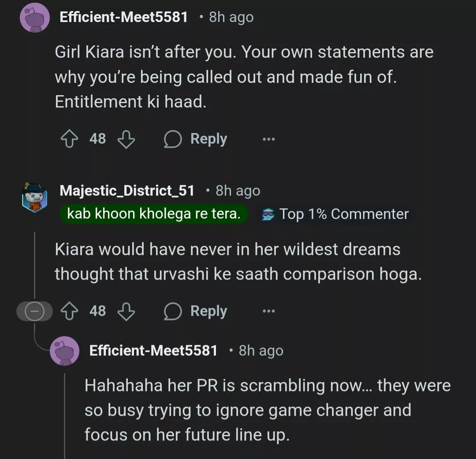Open Efficient-Meet5581 username in the nested reply
The image size is (476, 459).
point(153,351)
